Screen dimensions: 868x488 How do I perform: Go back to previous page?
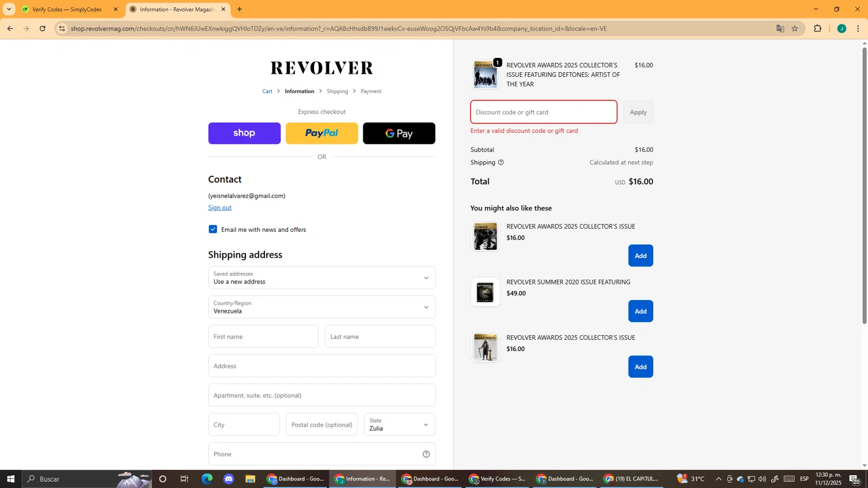click(9, 28)
